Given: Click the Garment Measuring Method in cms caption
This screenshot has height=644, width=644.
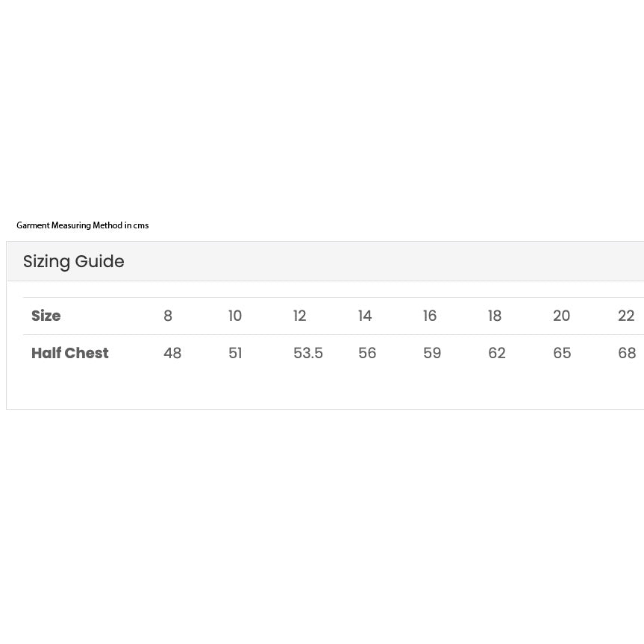Looking at the screenshot, I should 83,225.
